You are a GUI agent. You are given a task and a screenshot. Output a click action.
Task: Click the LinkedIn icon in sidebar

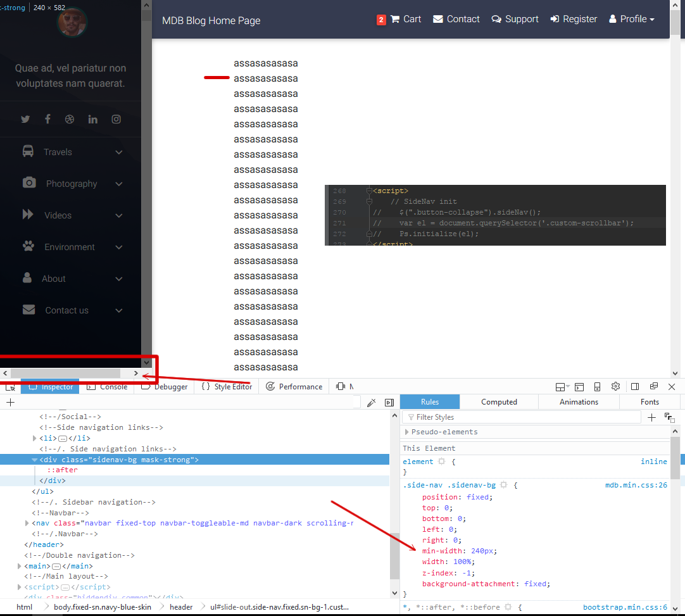tap(92, 119)
